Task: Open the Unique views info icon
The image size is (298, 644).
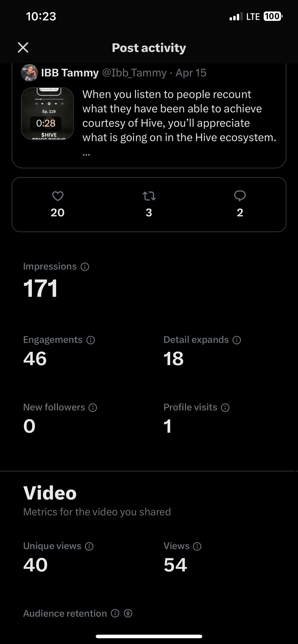Action: pos(89,546)
